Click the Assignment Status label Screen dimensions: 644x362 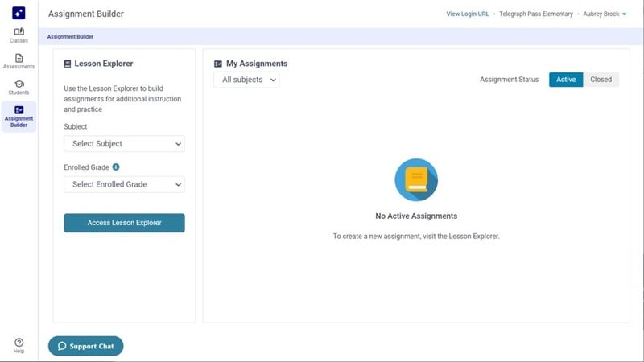click(x=509, y=80)
